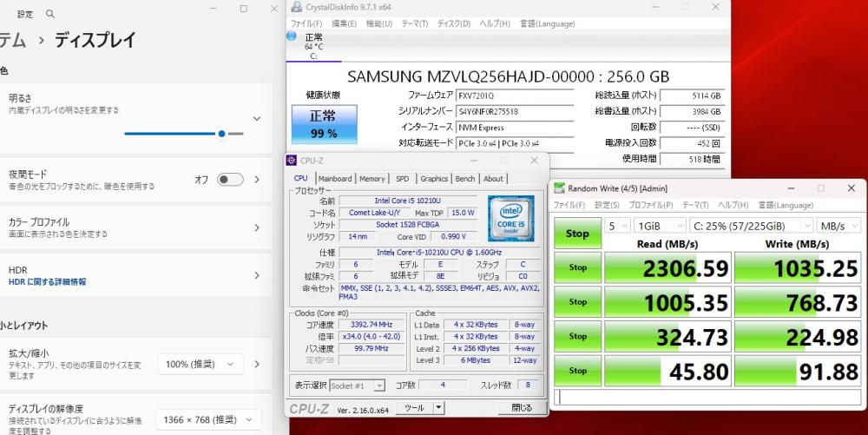Open the tools dropdown arrow in CPU-Z

point(438,408)
